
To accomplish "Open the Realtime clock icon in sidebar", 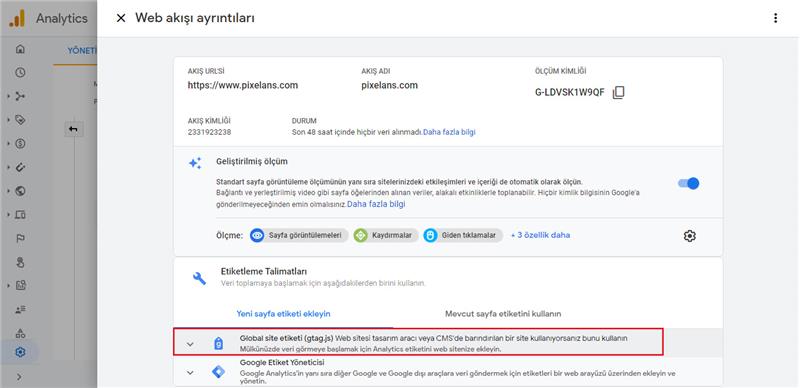I will (x=20, y=72).
